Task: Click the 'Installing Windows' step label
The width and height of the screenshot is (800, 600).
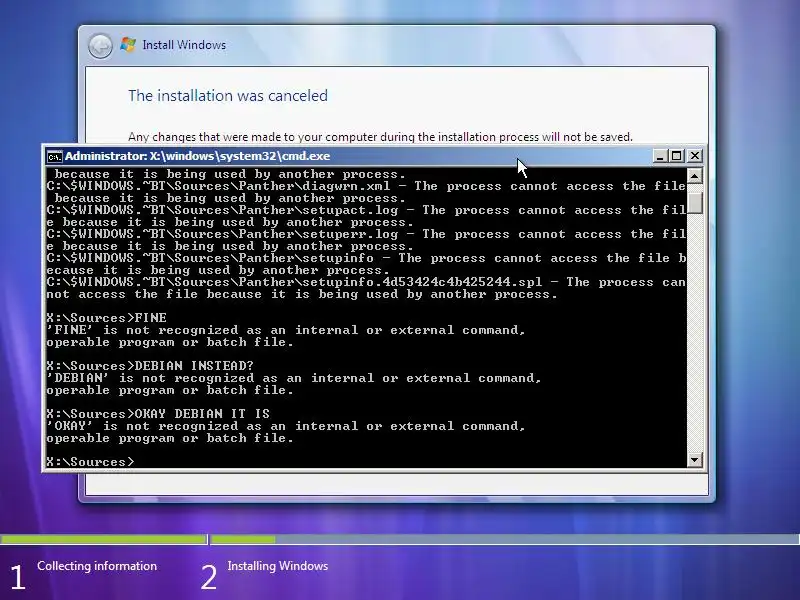Action: coord(278,566)
